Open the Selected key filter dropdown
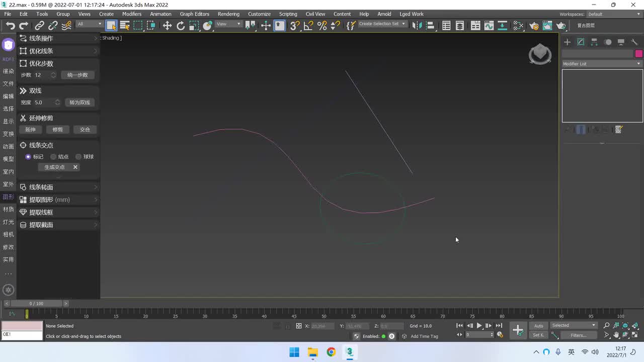 pyautogui.click(x=574, y=325)
